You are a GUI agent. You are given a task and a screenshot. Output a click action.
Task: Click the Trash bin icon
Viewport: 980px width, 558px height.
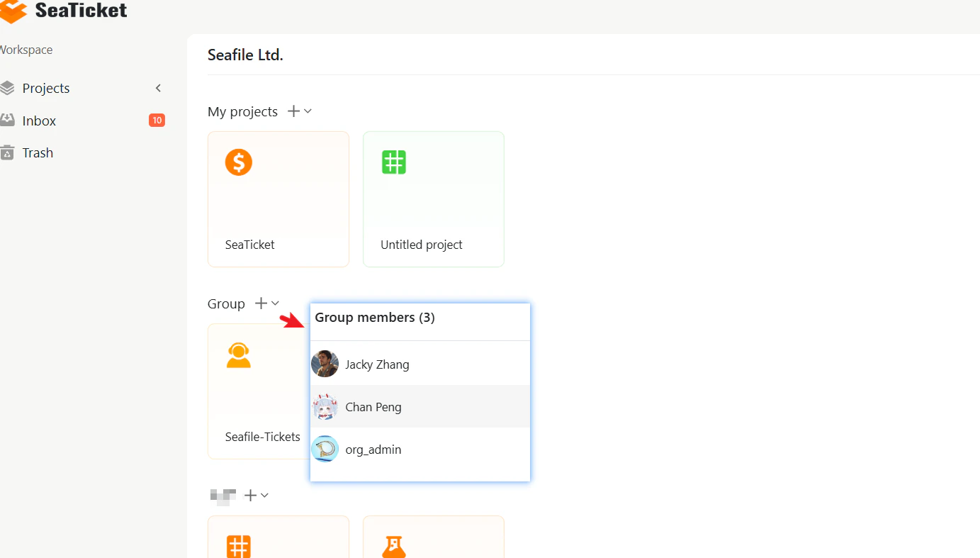point(7,152)
